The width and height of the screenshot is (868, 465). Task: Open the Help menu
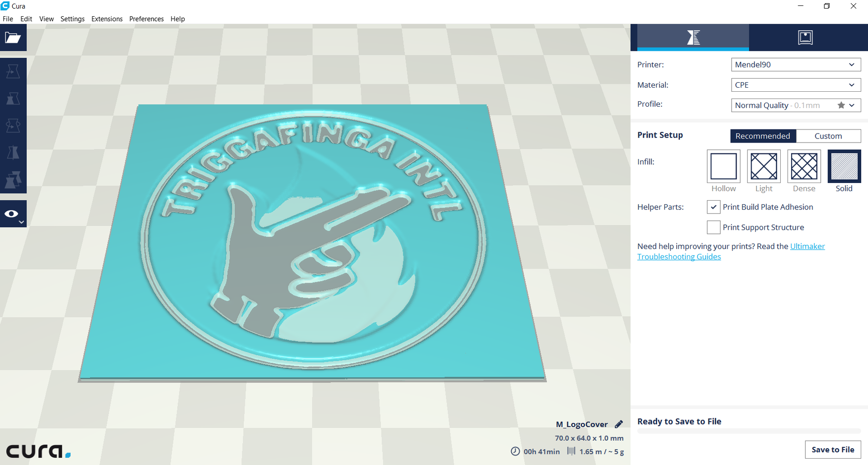pos(178,19)
